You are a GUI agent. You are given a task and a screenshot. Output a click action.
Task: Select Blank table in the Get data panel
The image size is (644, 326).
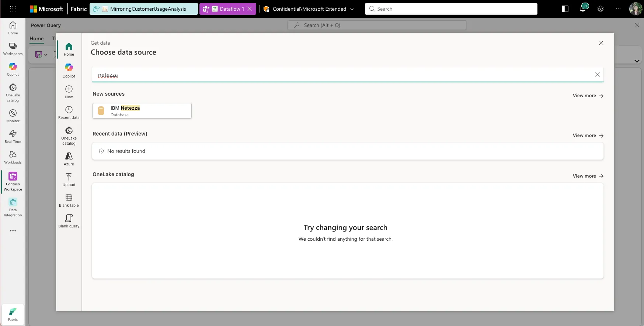[x=69, y=200]
